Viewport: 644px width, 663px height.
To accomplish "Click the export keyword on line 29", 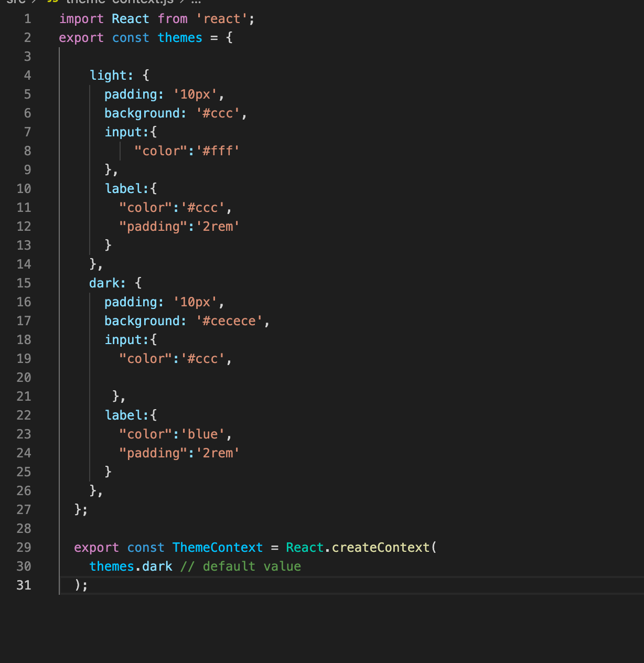I will [x=96, y=547].
